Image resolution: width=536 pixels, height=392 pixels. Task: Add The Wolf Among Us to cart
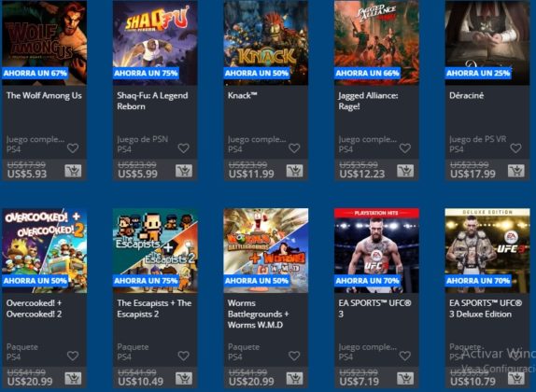click(x=73, y=171)
